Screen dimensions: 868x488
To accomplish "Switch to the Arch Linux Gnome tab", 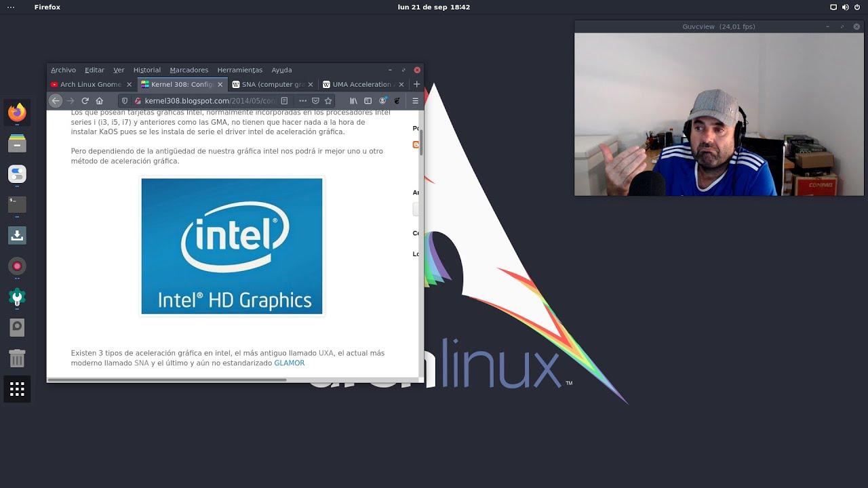I will coord(90,84).
